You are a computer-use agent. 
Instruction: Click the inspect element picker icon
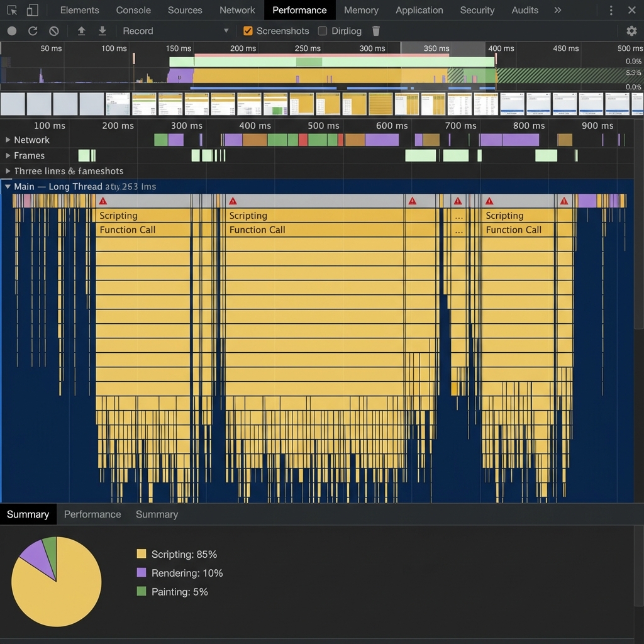pos(12,10)
